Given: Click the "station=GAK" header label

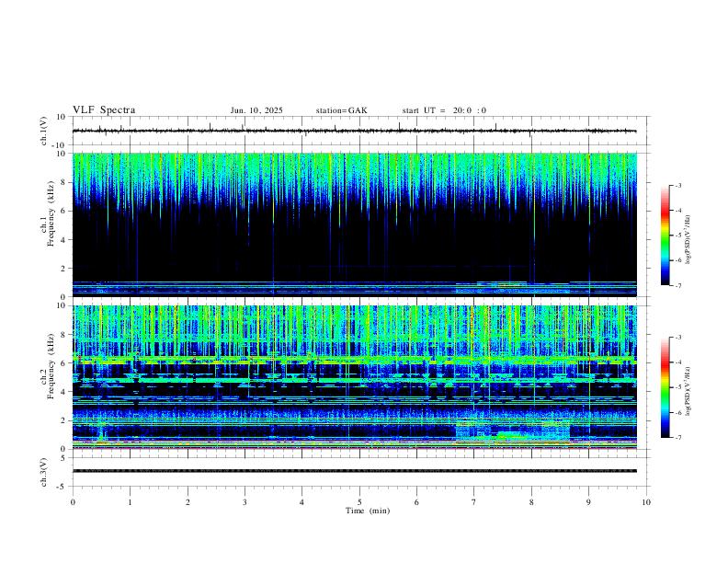Looking at the screenshot, I should 341,110.
